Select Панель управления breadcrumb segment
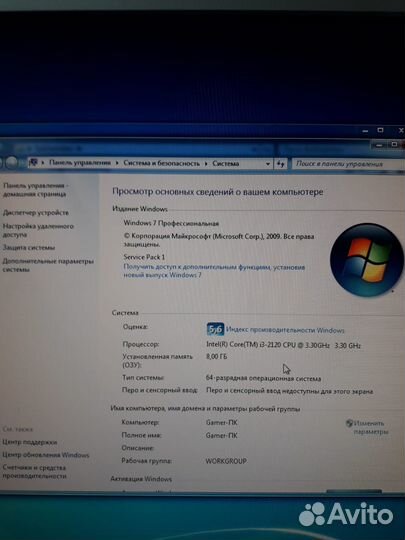Image resolution: width=405 pixels, height=540 pixels. (x=80, y=163)
